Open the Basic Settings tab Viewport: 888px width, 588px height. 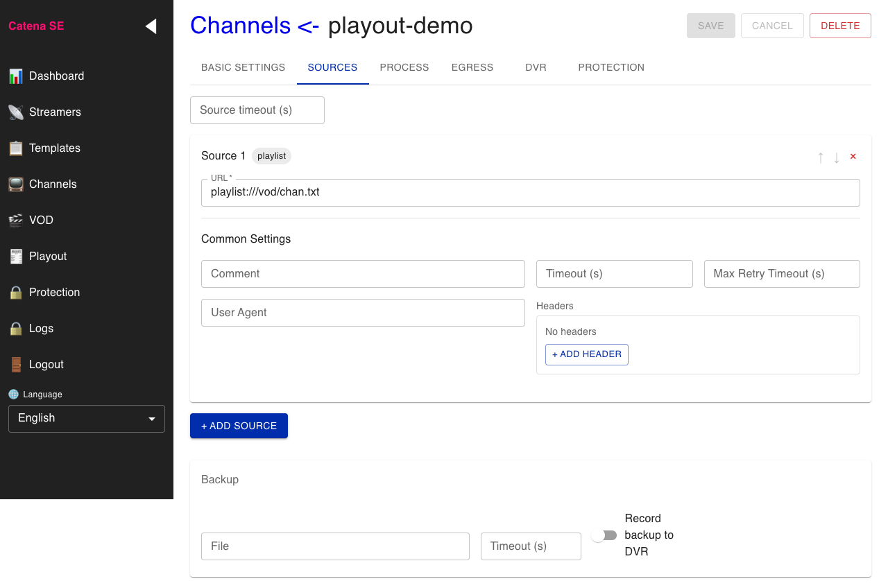click(243, 67)
